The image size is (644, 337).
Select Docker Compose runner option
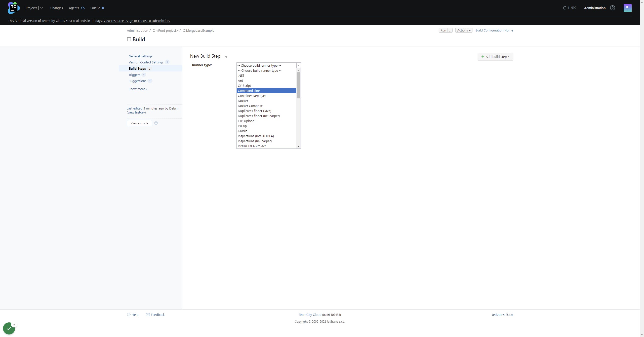[266, 106]
